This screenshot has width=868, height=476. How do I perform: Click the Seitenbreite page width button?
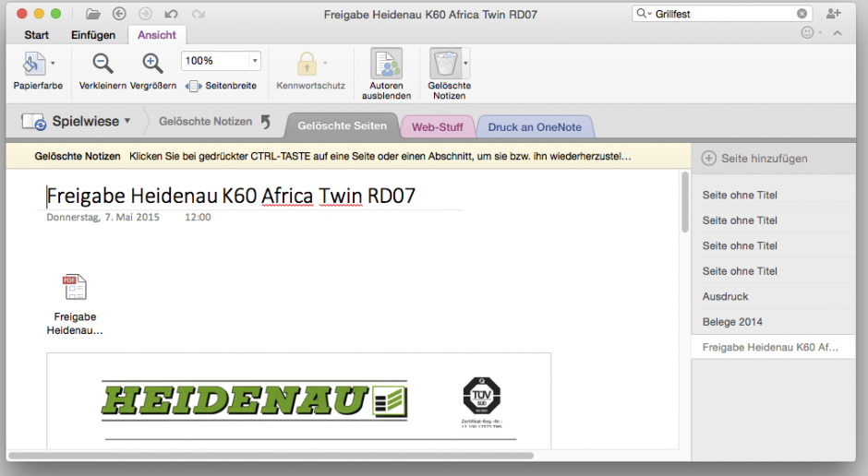click(x=222, y=86)
